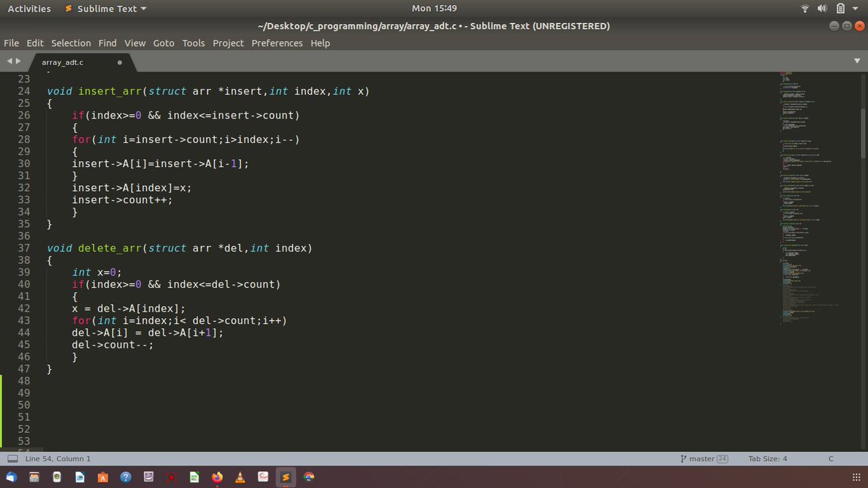Viewport: 868px width, 488px height.
Task: Launch Firefox from the dock
Action: (217, 477)
